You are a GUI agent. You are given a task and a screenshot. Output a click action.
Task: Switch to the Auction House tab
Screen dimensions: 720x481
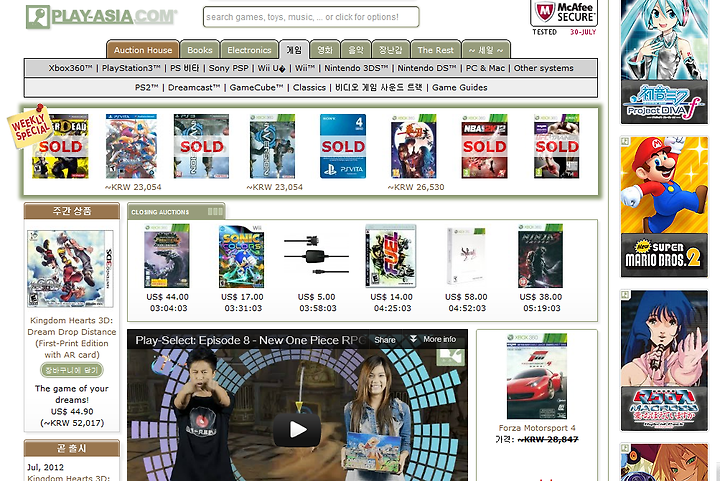(x=143, y=50)
